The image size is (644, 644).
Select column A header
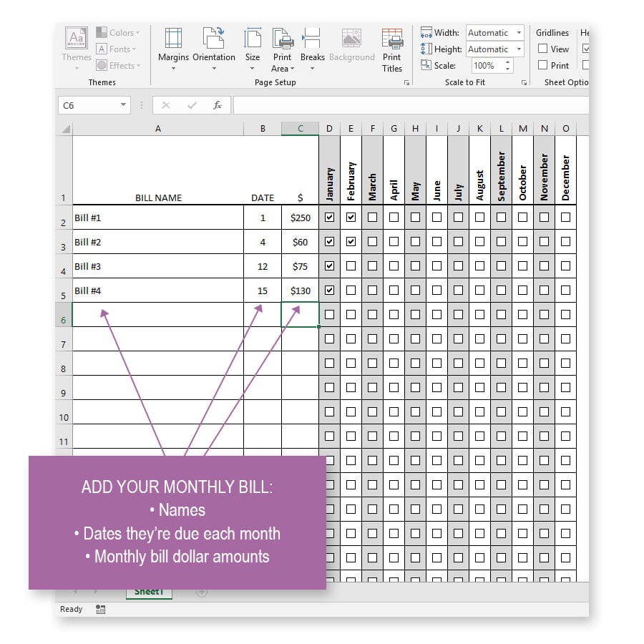(157, 129)
